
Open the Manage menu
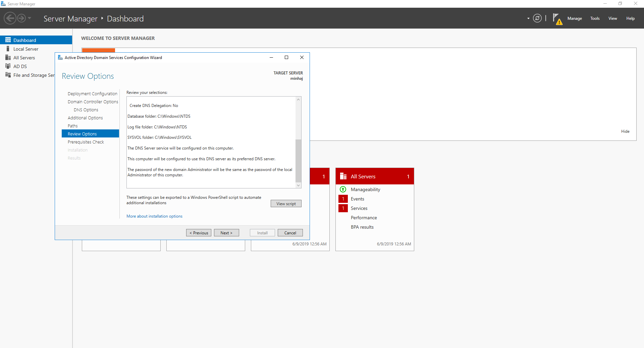(574, 18)
